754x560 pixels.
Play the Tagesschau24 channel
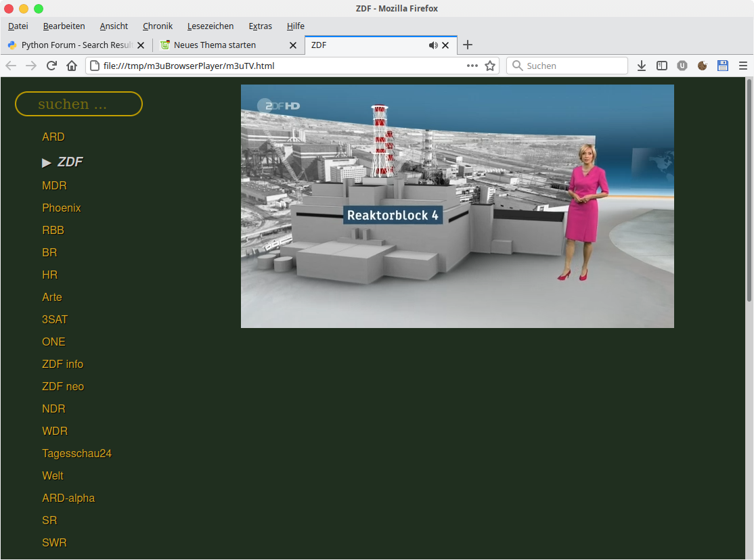[77, 453]
